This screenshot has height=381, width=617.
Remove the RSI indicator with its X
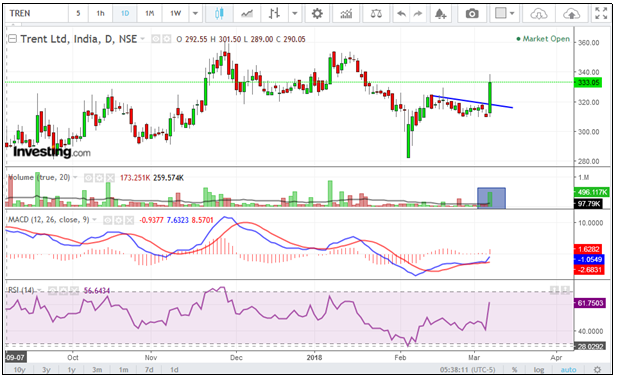tap(74, 291)
